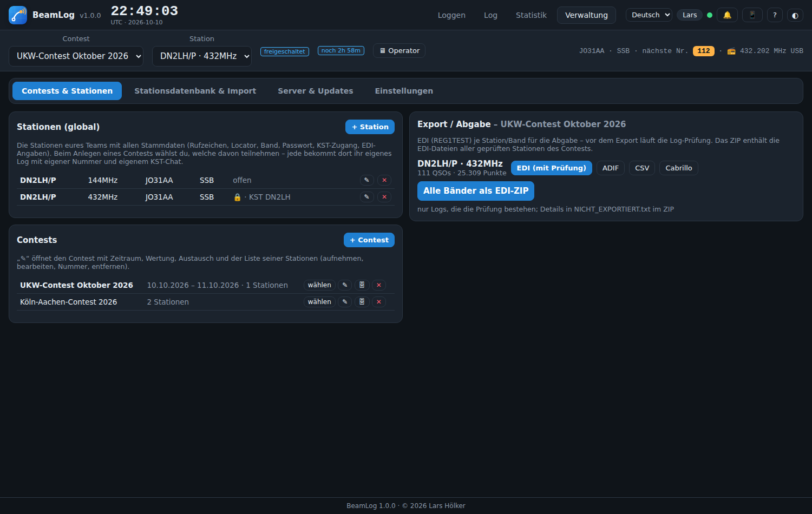The width and height of the screenshot is (812, 514).
Task: Click the Operator button
Action: point(400,51)
